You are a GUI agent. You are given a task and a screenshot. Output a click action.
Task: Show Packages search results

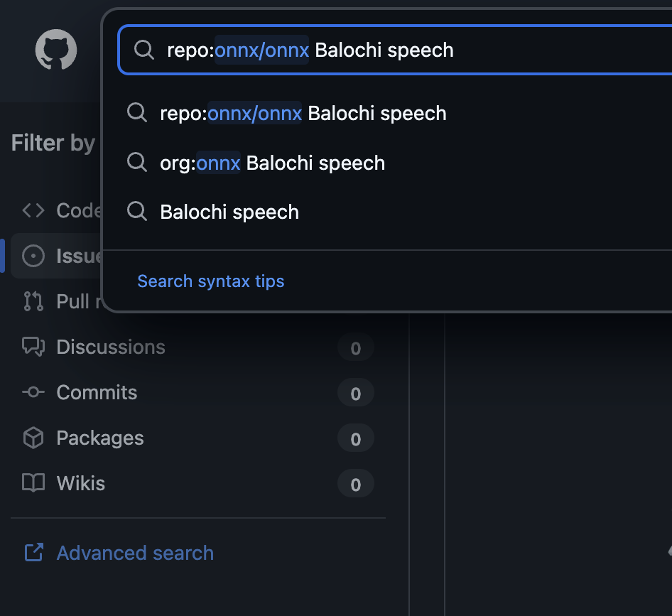(100, 438)
